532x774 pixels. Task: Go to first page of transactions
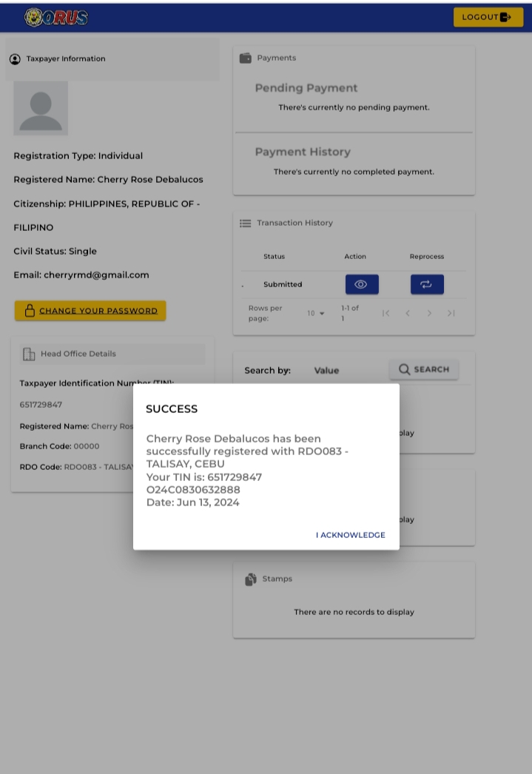coord(385,314)
